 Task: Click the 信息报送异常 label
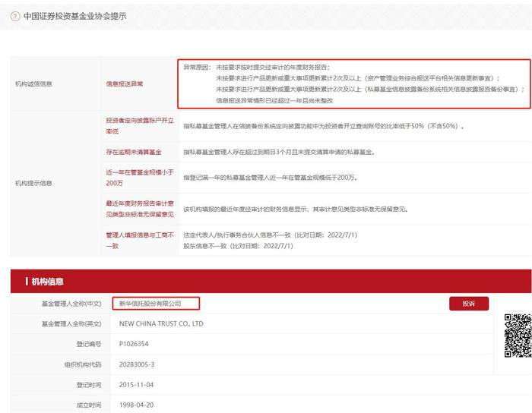pos(125,84)
